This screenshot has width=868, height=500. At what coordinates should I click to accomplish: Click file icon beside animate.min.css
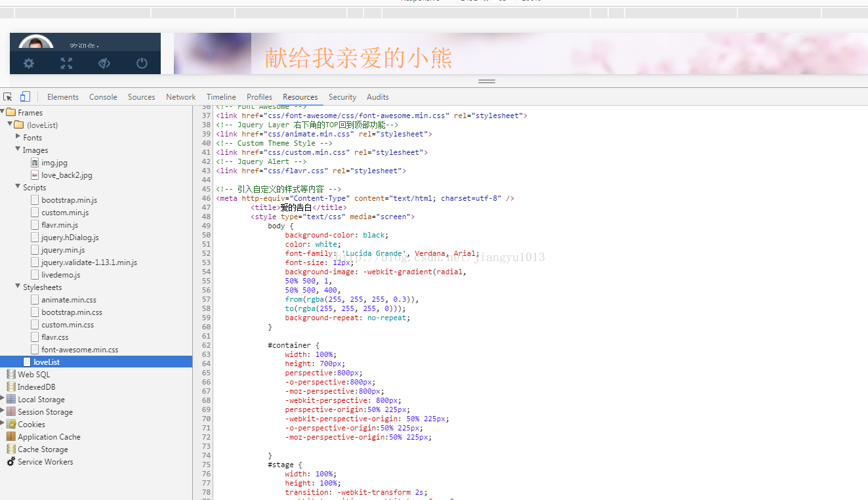pyautogui.click(x=35, y=299)
